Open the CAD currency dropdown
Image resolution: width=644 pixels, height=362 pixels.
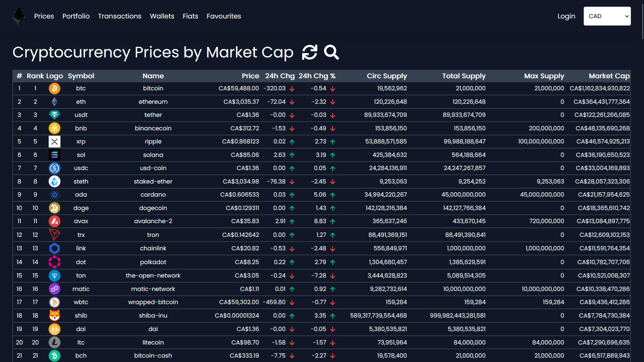click(607, 16)
